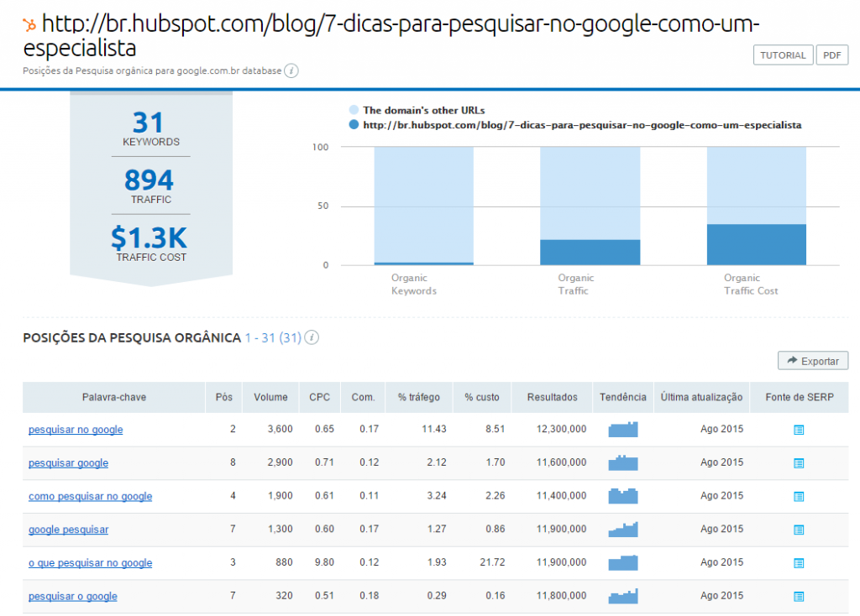
Task: Sort table by Pos column header
Action: coord(224,398)
